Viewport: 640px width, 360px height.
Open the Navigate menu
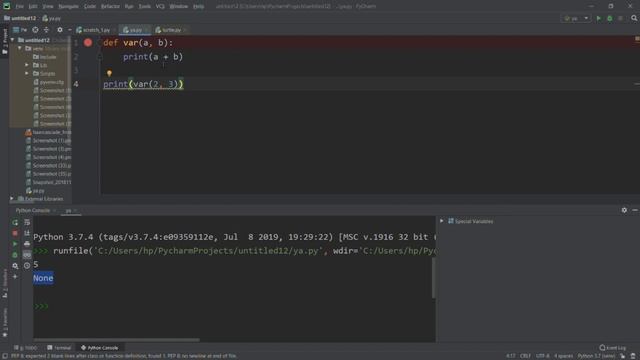pyautogui.click(x=68, y=6)
